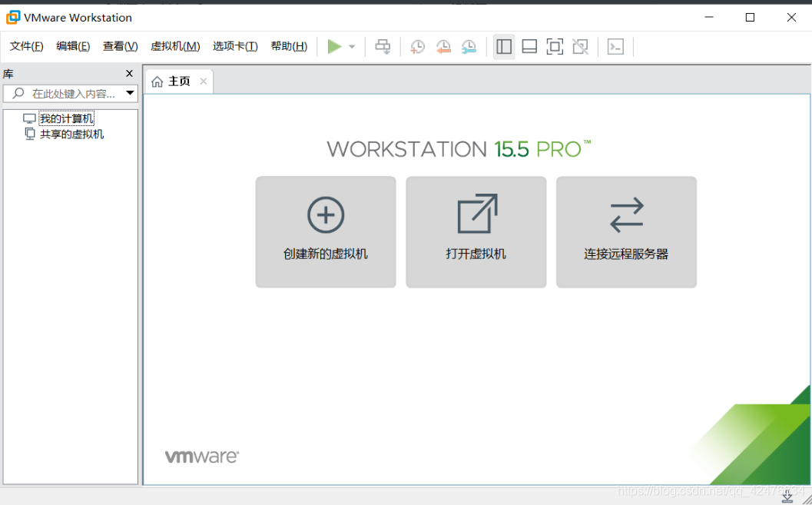This screenshot has height=505, width=812.
Task: Click the full screen mode icon
Action: (x=555, y=47)
